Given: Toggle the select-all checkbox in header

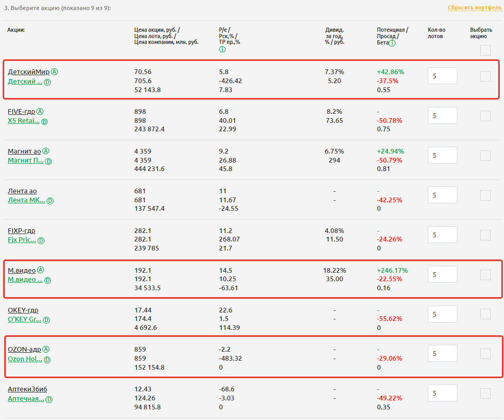Looking at the screenshot, I should click(x=485, y=51).
